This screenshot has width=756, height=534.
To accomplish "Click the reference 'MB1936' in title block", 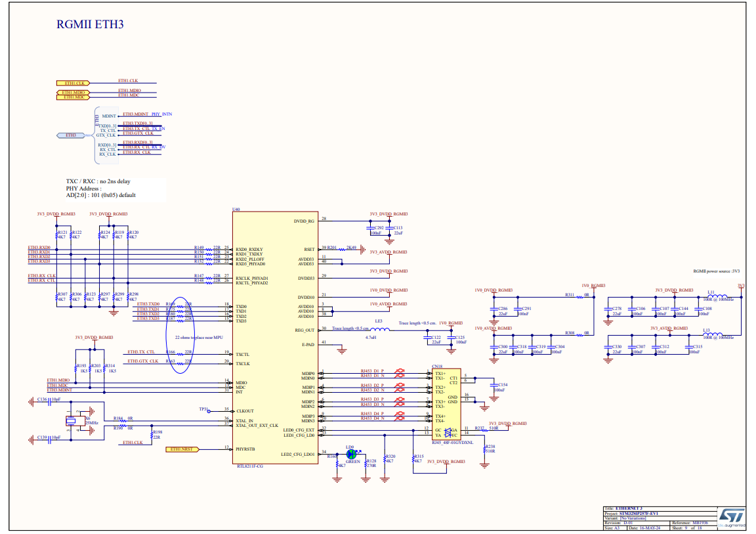I will click(x=700, y=523).
